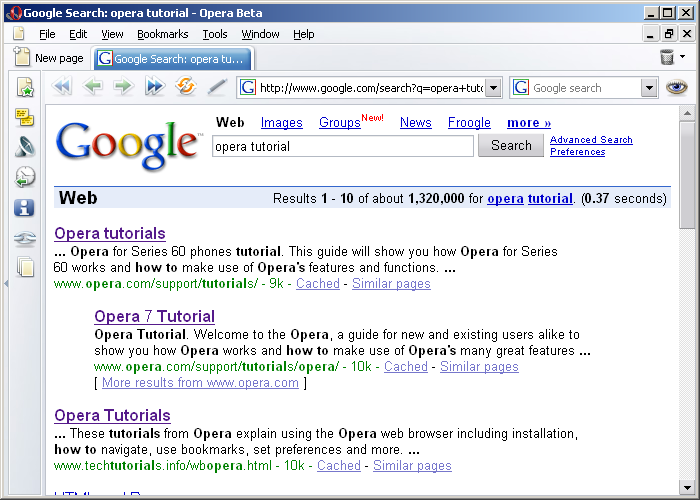Open the Transfers panel satellite dish icon

25,148
